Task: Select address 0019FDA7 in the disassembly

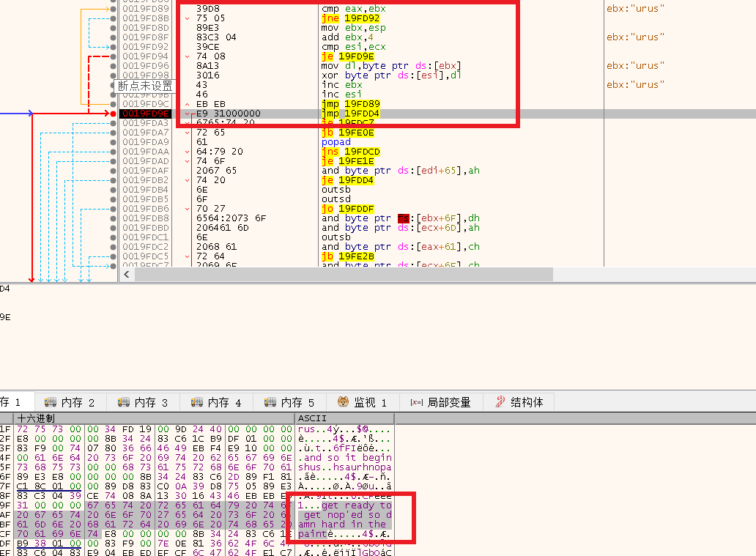Action: 146,133
